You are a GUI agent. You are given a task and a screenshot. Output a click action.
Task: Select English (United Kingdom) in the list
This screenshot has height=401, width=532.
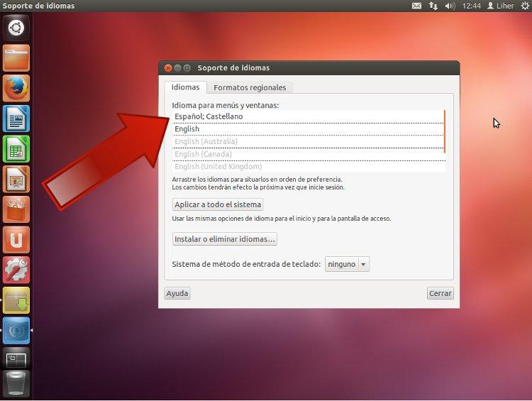point(308,166)
